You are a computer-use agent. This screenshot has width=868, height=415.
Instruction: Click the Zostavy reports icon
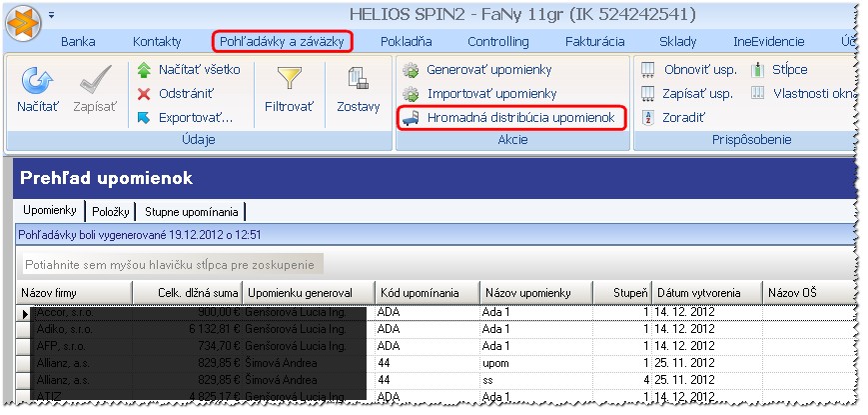pyautogui.click(x=359, y=78)
